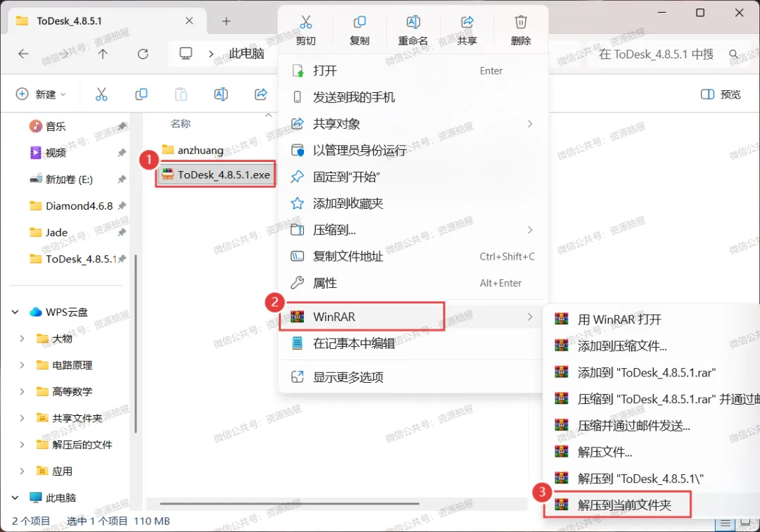Screen dimensions: 760x532
Task: Select 发送到我的手机 menu entry
Action: pyautogui.click(x=413, y=97)
